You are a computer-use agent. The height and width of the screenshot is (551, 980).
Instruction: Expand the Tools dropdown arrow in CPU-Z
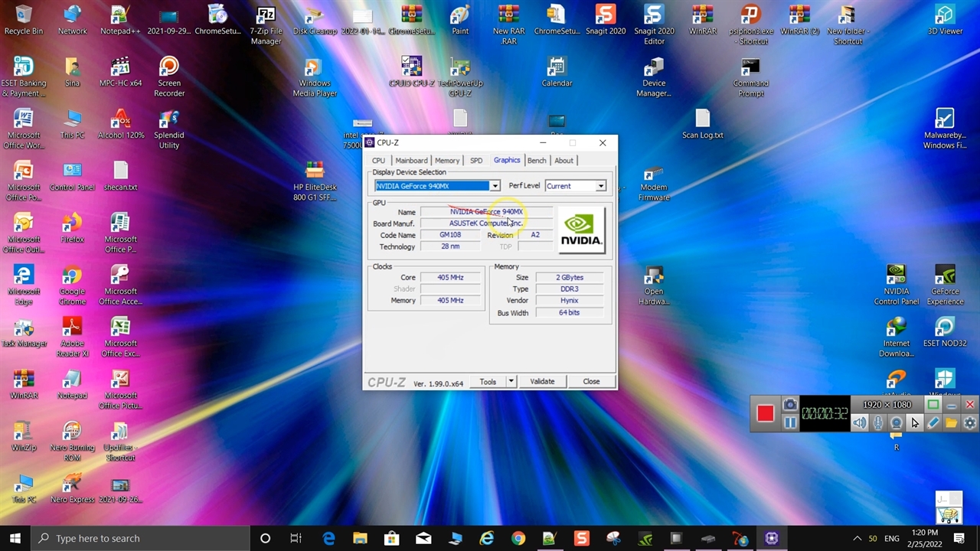[x=511, y=381]
